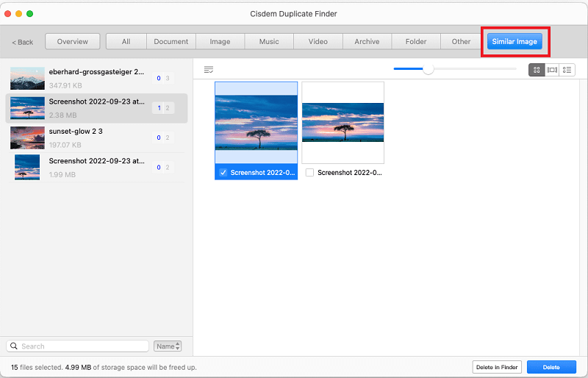The width and height of the screenshot is (588, 378).
Task: Adjust the thumbnail size slider knob
Action: tap(429, 69)
